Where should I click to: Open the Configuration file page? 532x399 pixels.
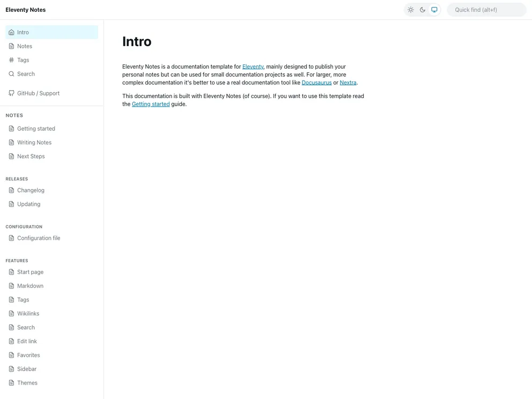tap(52, 238)
